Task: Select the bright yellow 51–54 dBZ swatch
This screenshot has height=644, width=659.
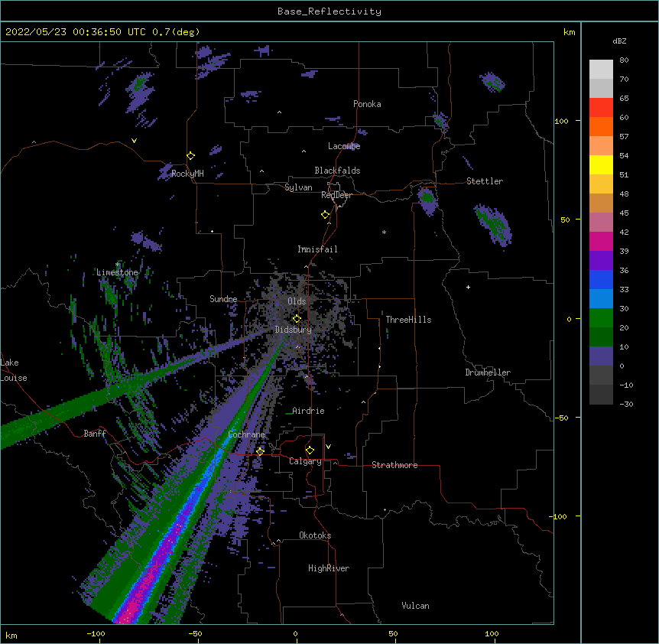Action: (601, 164)
